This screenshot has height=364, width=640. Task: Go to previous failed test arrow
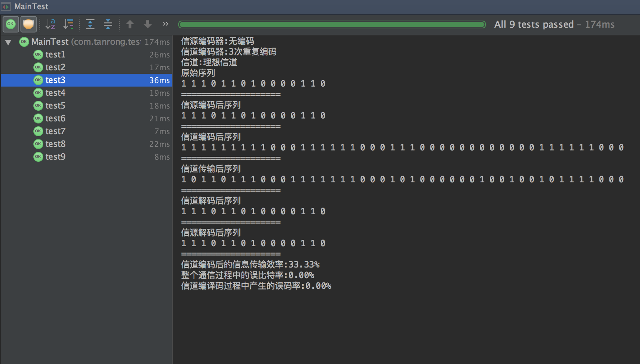[130, 24]
